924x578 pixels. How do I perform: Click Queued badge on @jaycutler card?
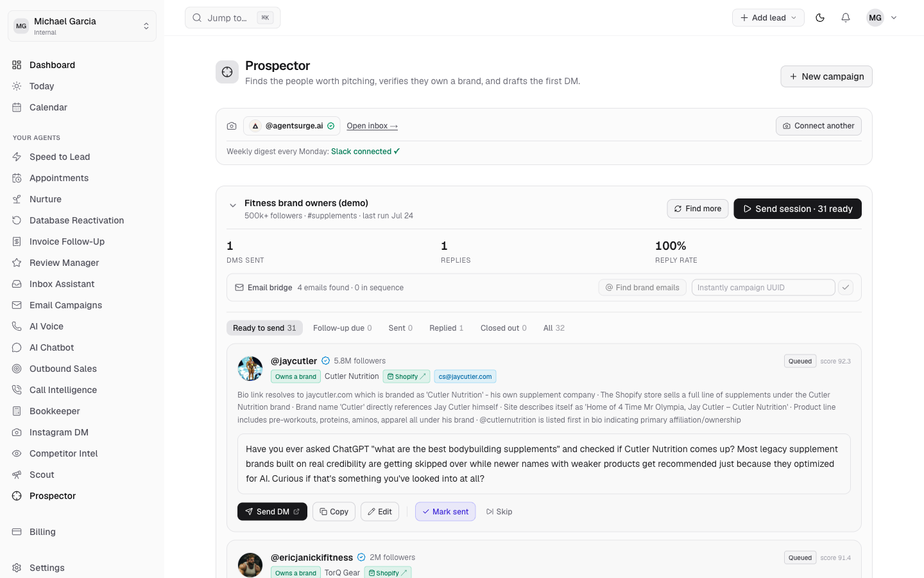(800, 361)
